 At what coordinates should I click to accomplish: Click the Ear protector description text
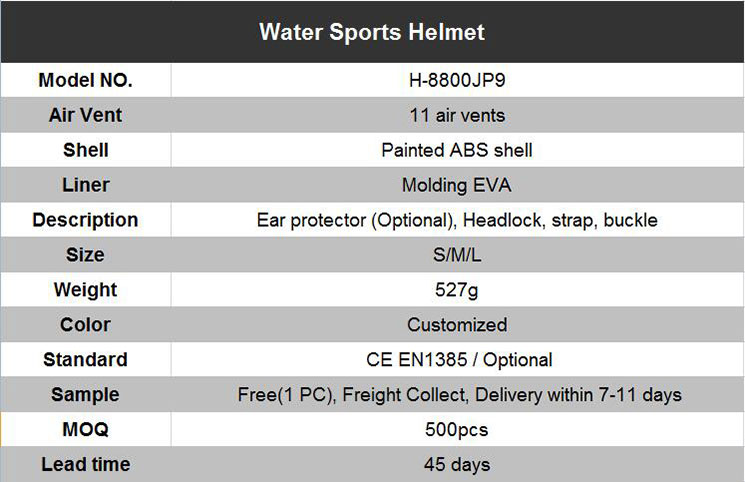pyautogui.click(x=457, y=220)
